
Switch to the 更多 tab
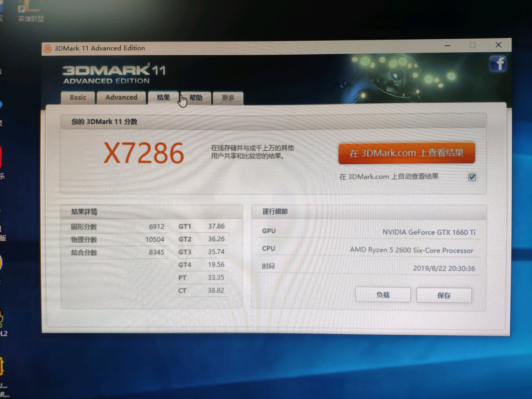pyautogui.click(x=228, y=98)
